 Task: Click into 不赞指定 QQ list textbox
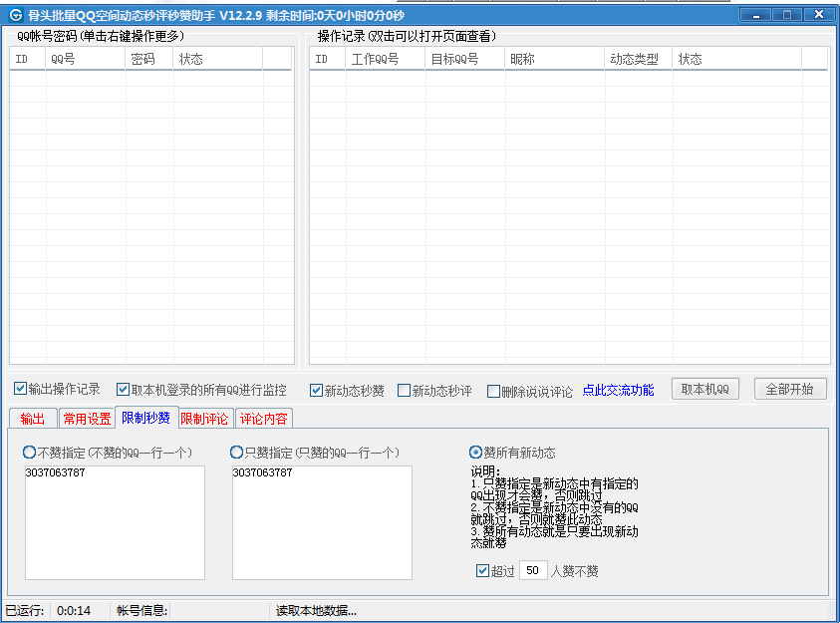pyautogui.click(x=116, y=522)
